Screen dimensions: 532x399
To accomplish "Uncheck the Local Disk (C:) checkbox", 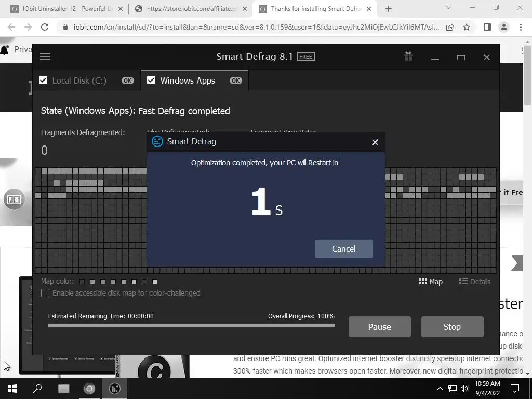I will pyautogui.click(x=43, y=81).
